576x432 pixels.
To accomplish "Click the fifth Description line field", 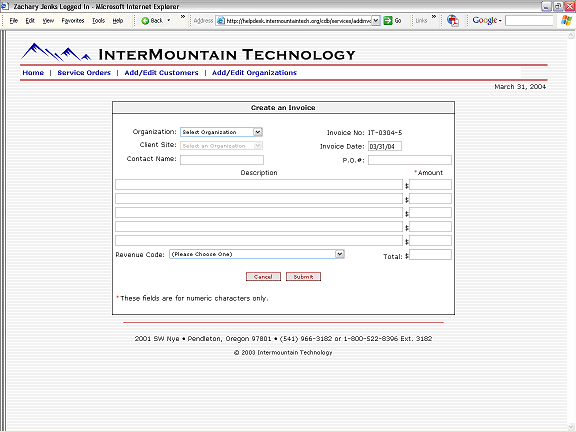I will [259, 240].
